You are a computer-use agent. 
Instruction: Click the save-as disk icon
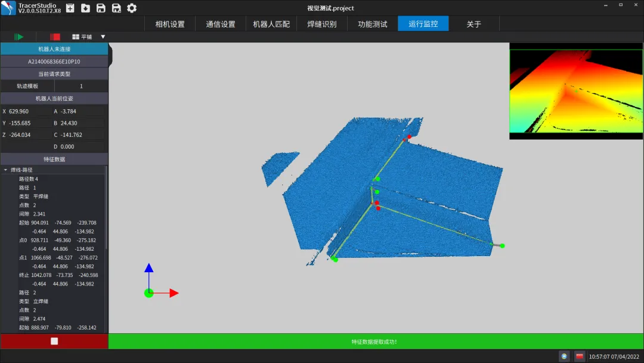pos(116,8)
